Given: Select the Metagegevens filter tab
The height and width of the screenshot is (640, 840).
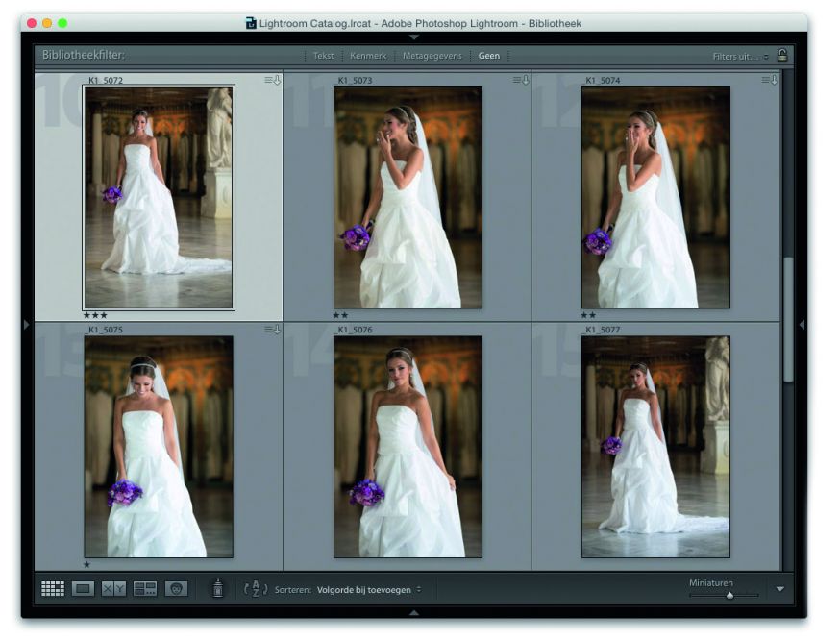Looking at the screenshot, I should point(431,56).
